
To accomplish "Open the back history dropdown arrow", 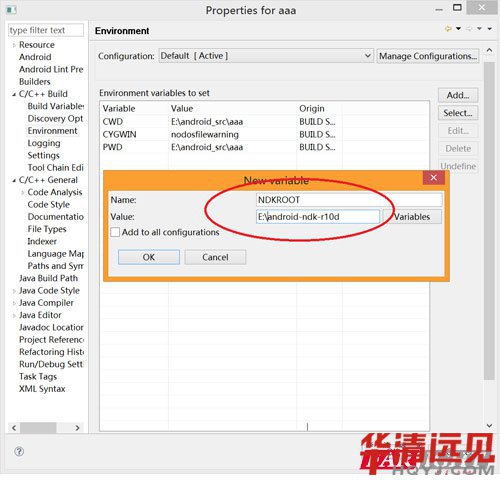I will [x=459, y=29].
